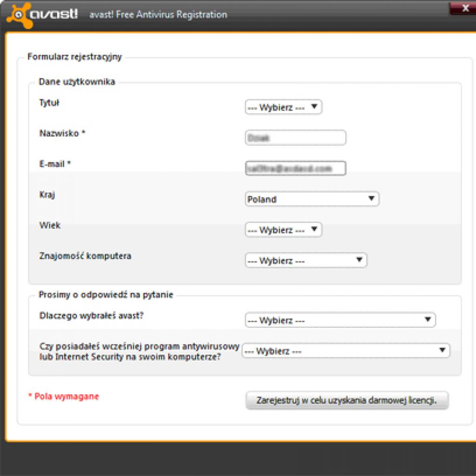Open the Wiek dropdown
Screen dimensions: 476x476
283,230
